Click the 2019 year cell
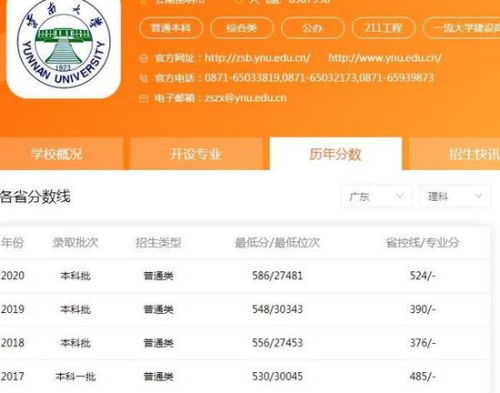500x393 pixels. coord(13,309)
